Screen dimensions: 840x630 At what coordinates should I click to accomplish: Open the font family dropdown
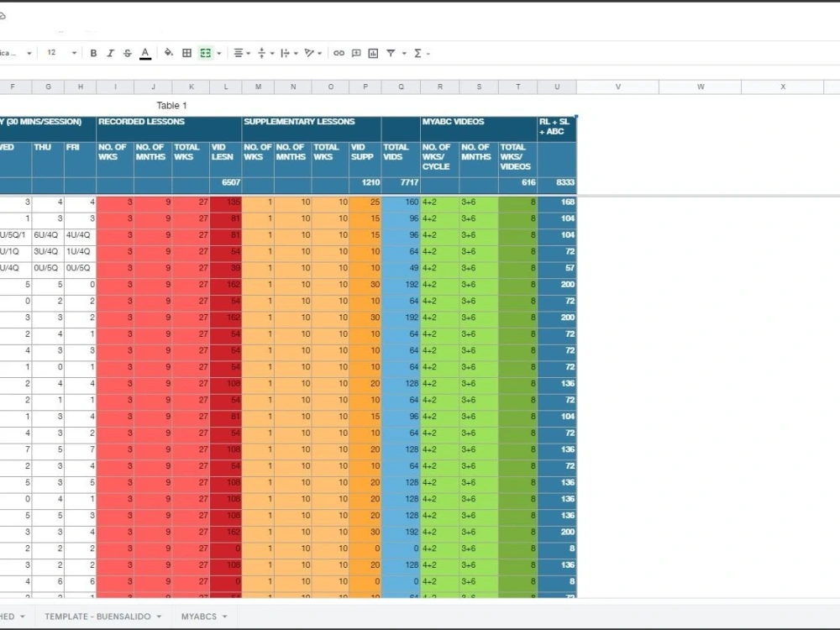[16, 53]
